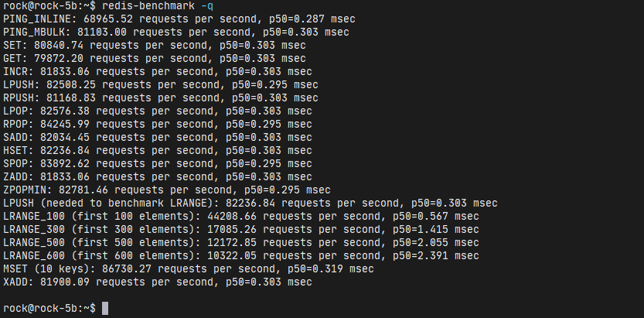Viewport: 644px width, 318px height.
Task: Click the GET 79872.20 requests value
Action: tap(59, 58)
